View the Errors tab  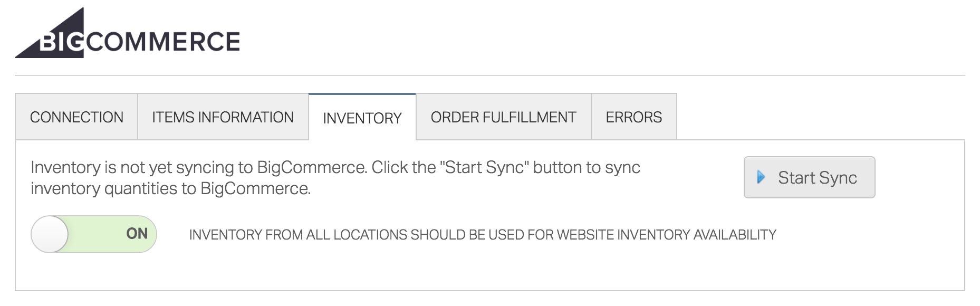coord(634,117)
